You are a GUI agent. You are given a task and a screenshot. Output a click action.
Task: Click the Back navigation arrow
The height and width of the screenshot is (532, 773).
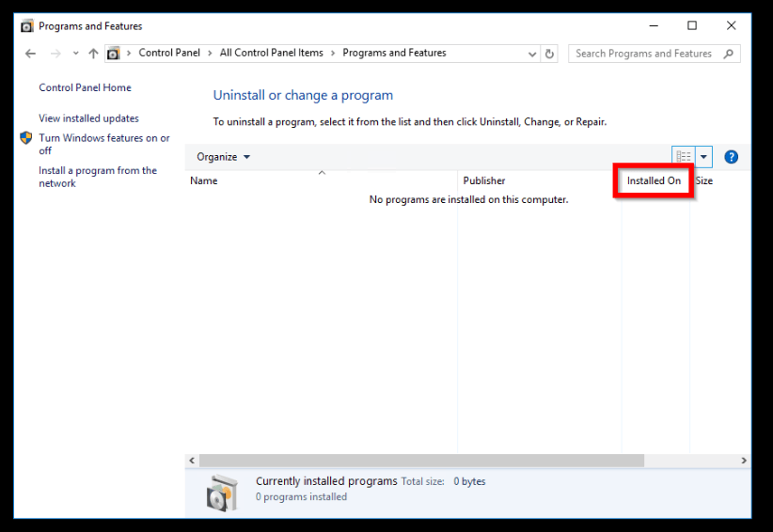(31, 54)
